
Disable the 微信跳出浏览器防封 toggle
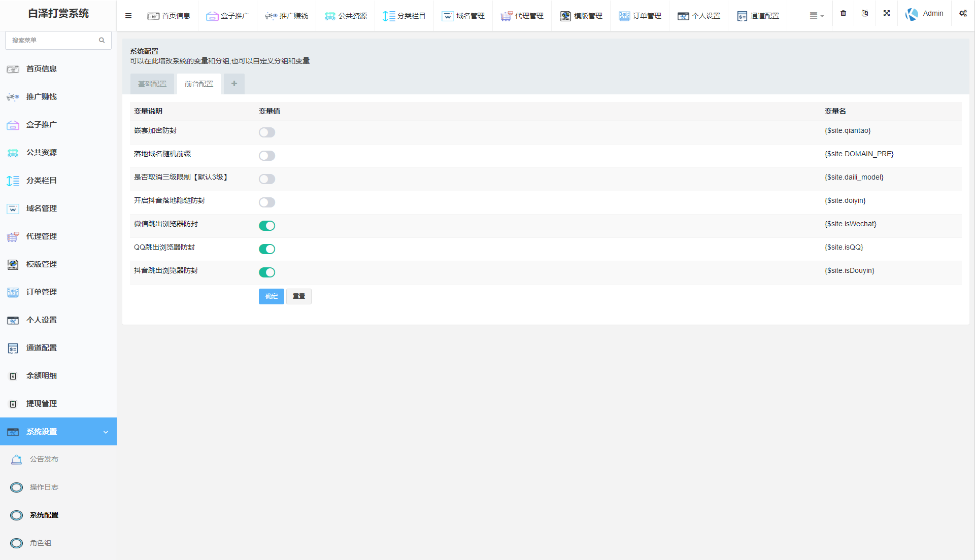(267, 226)
